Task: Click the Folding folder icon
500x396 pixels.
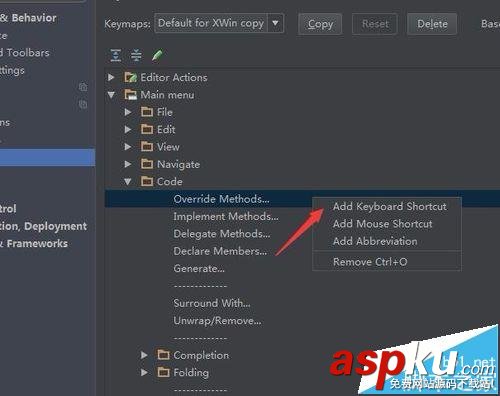Action: (x=163, y=372)
